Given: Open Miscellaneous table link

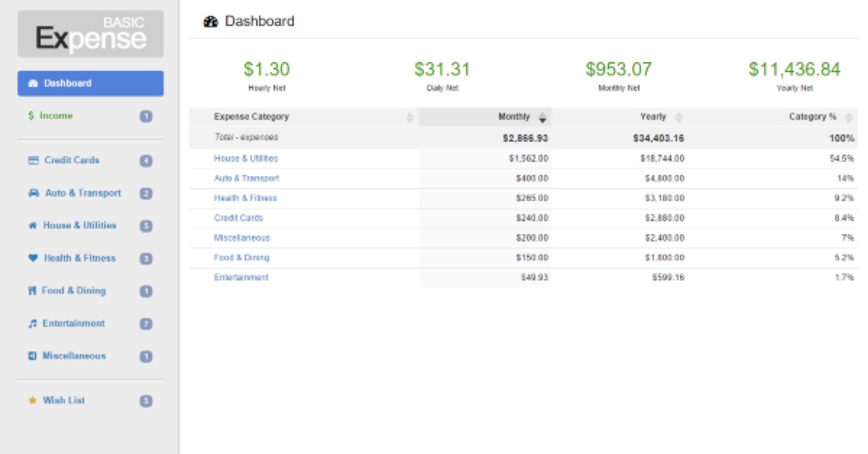Looking at the screenshot, I should pyautogui.click(x=241, y=238).
